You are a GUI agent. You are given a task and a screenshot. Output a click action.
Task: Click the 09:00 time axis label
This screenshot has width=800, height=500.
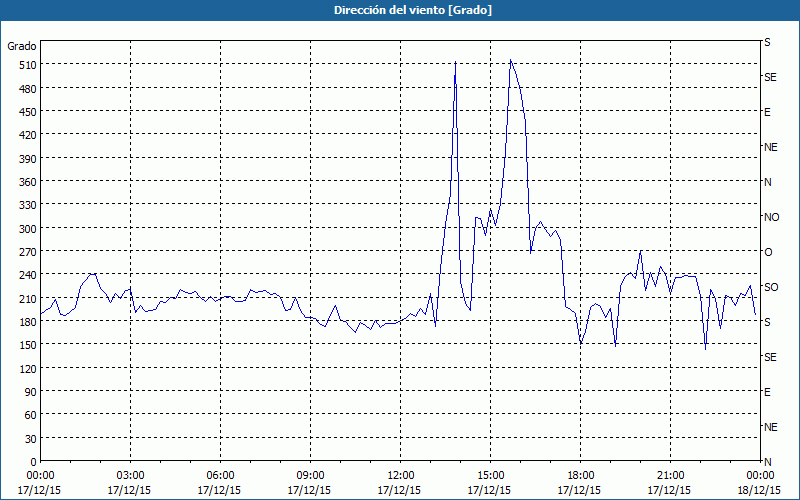(x=311, y=476)
